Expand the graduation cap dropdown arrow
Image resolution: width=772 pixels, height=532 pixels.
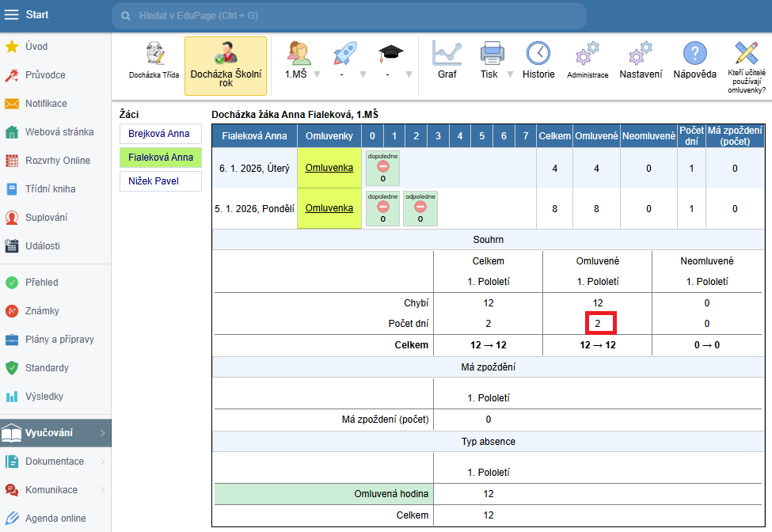(x=409, y=74)
